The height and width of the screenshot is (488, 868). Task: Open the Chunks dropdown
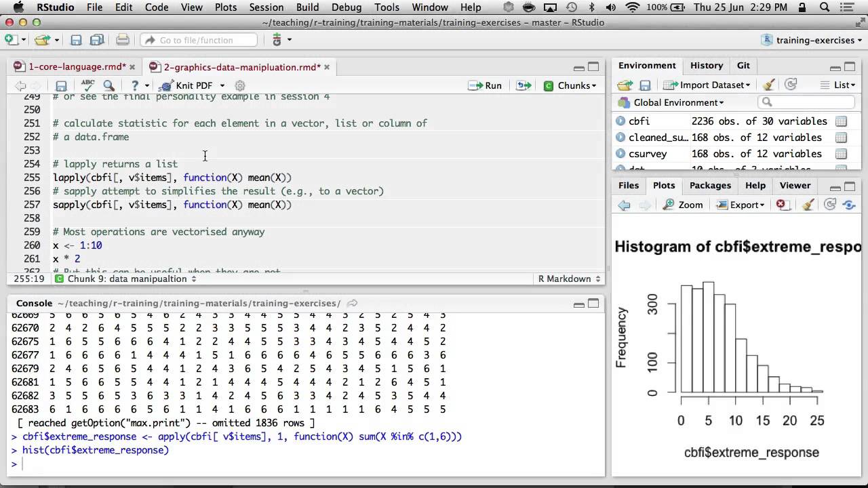(x=570, y=85)
